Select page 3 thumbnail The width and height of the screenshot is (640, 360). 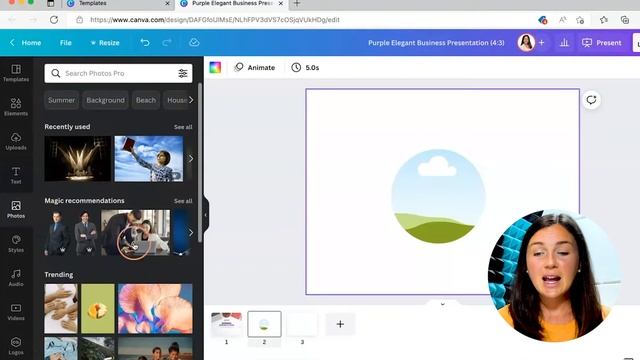(x=302, y=324)
